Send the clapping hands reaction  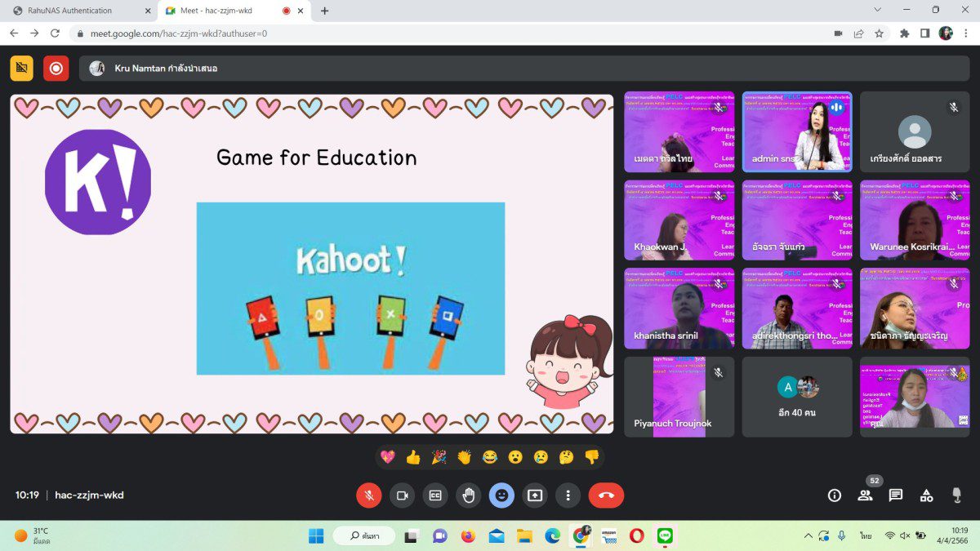point(464,457)
